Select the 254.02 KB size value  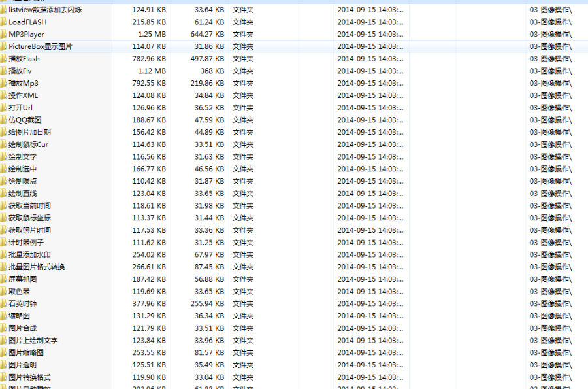coord(149,255)
